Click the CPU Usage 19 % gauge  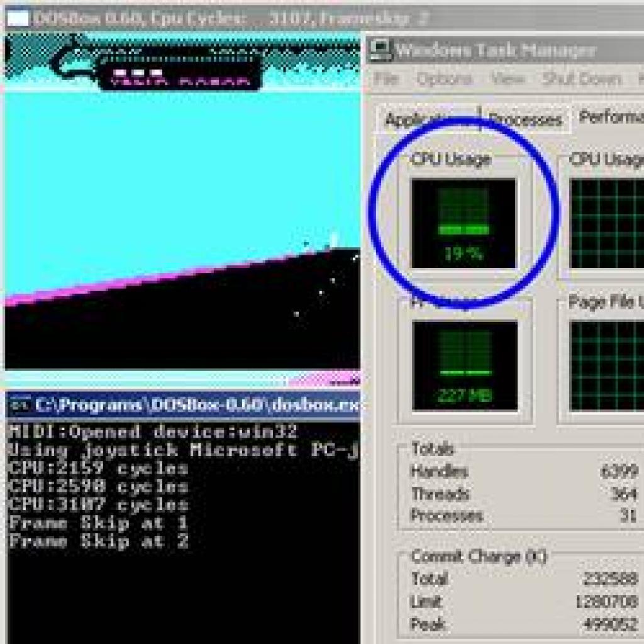(464, 224)
